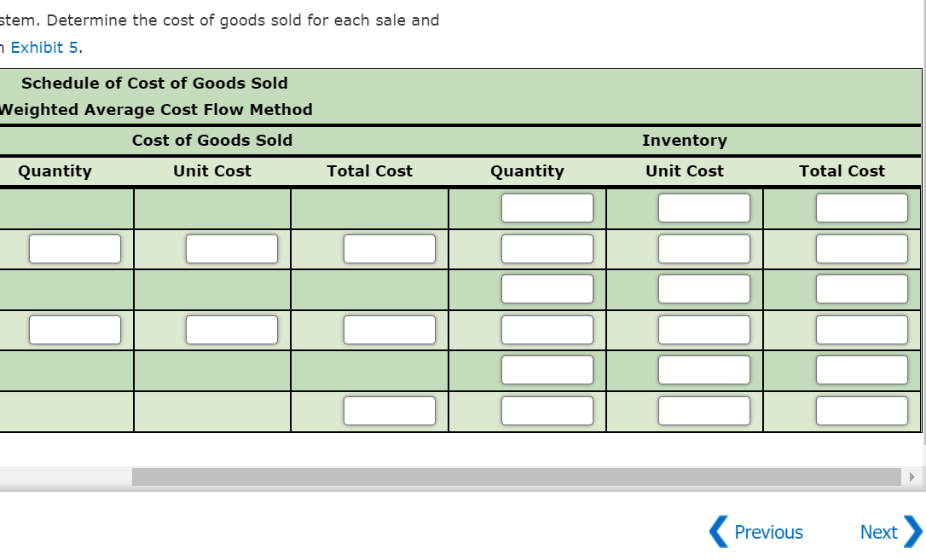This screenshot has height=560, width=926.
Task: Click the last Inventory Quantity input box
Action: point(548,410)
